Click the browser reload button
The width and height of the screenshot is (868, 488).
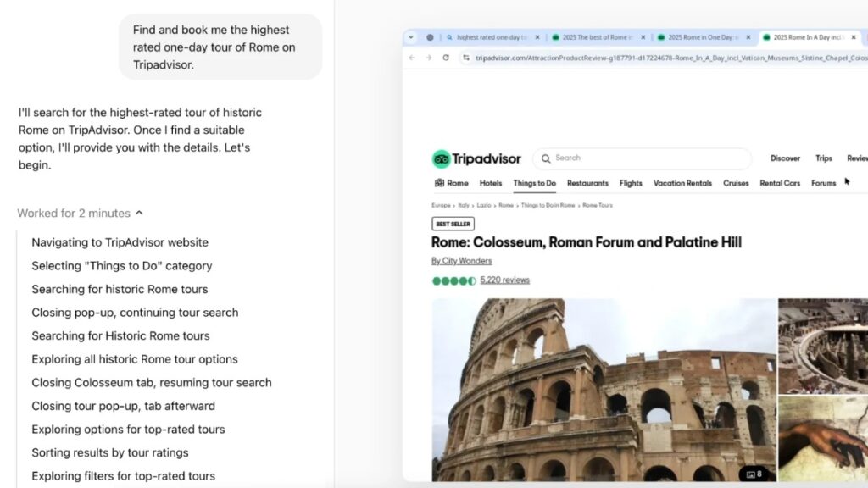pyautogui.click(x=446, y=58)
